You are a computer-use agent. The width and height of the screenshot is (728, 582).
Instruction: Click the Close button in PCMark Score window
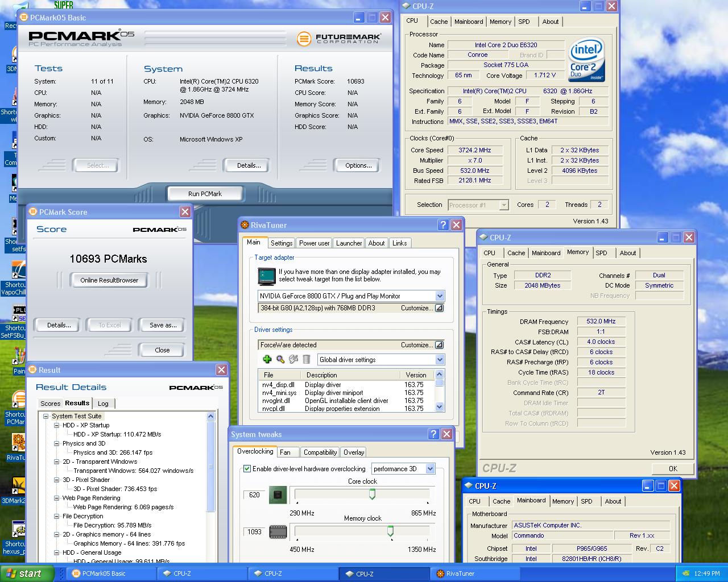coord(162,350)
